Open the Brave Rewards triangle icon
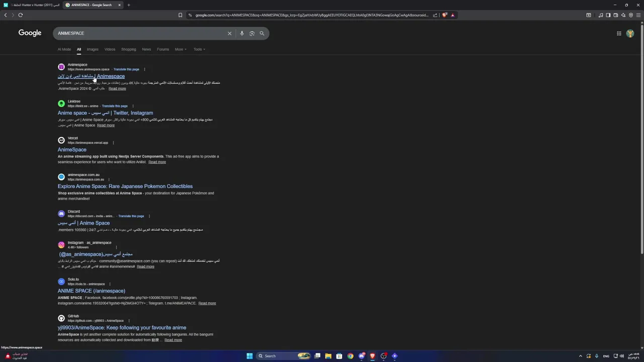The width and height of the screenshot is (644, 362). click(453, 15)
